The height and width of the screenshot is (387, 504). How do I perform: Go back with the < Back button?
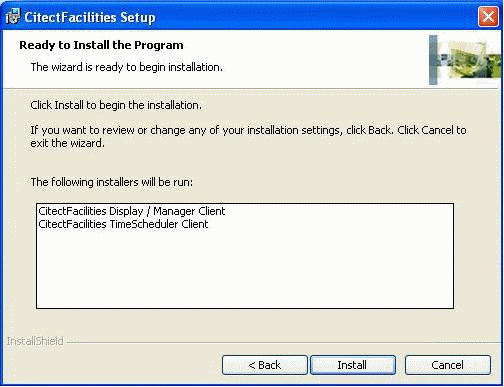265,365
